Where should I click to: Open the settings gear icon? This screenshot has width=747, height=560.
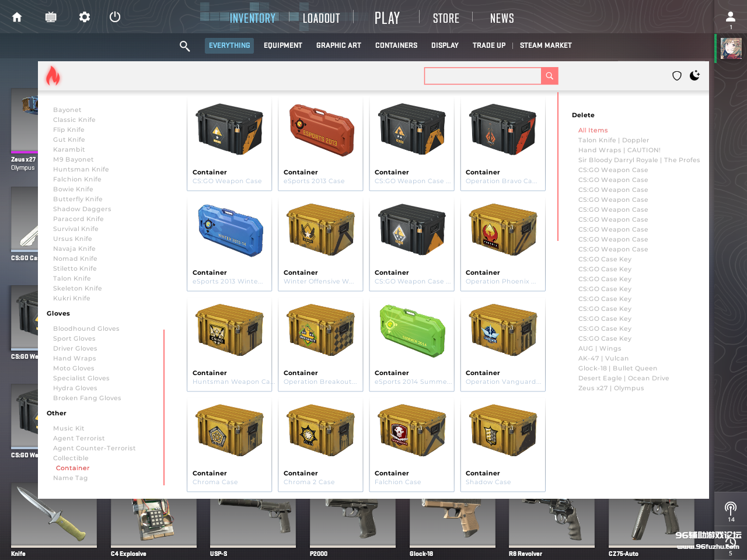tap(85, 17)
